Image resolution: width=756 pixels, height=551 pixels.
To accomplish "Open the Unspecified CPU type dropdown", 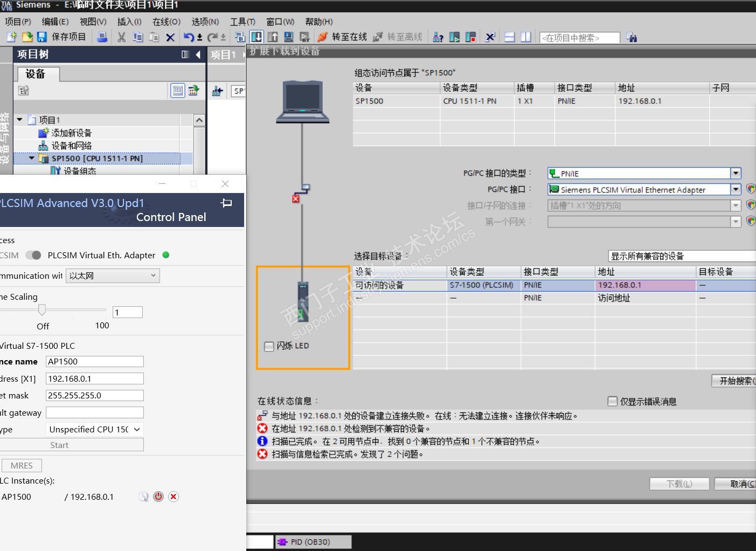I will point(95,429).
